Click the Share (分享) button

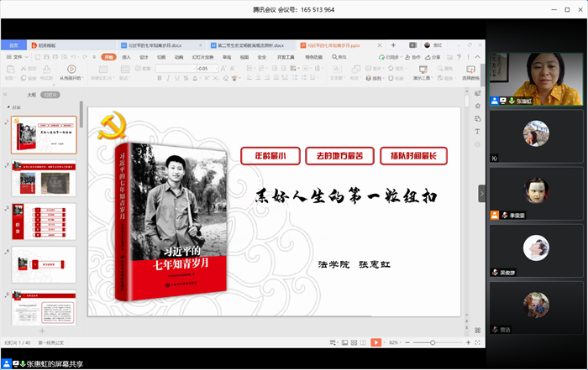(433, 57)
